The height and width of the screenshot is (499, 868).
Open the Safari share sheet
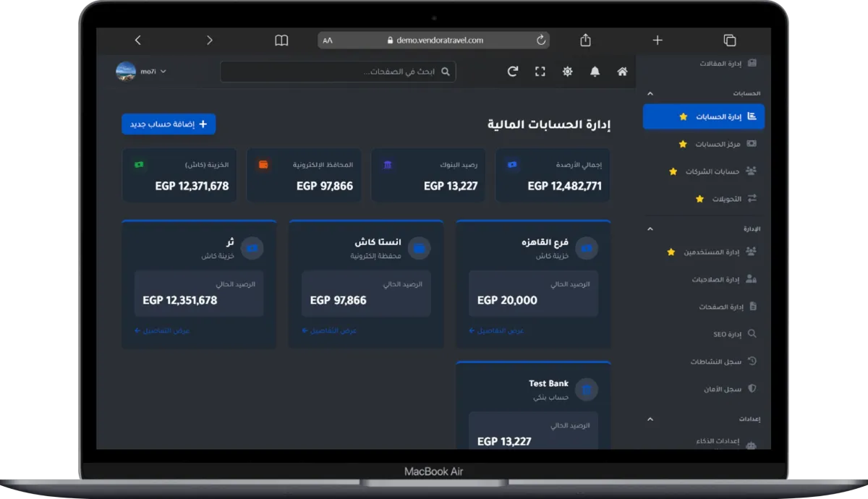586,40
